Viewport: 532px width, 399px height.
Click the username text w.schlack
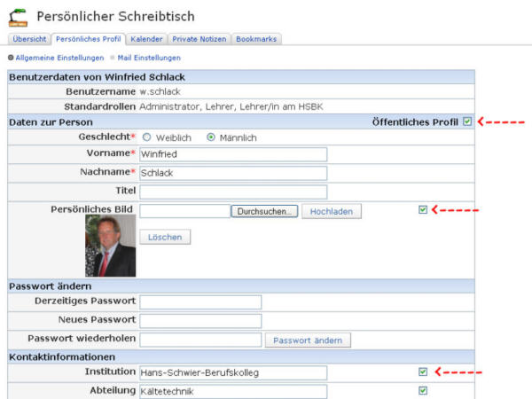tap(160, 91)
